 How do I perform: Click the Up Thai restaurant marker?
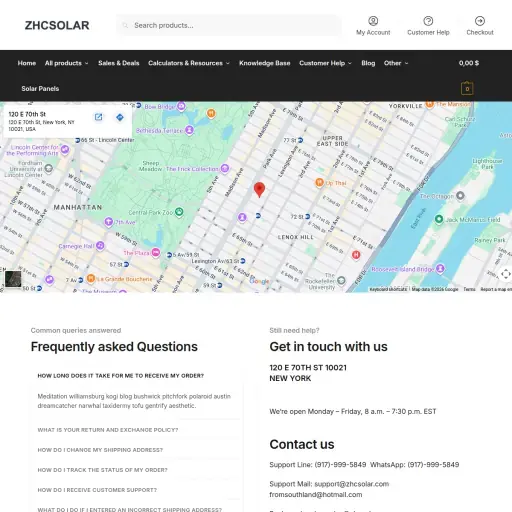click(319, 182)
